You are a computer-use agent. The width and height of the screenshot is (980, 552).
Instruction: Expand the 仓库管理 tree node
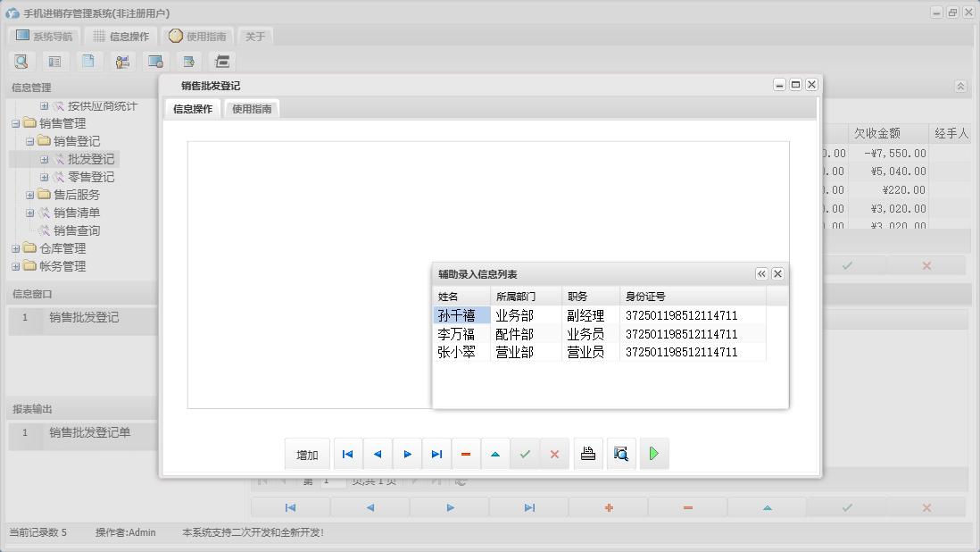point(16,248)
